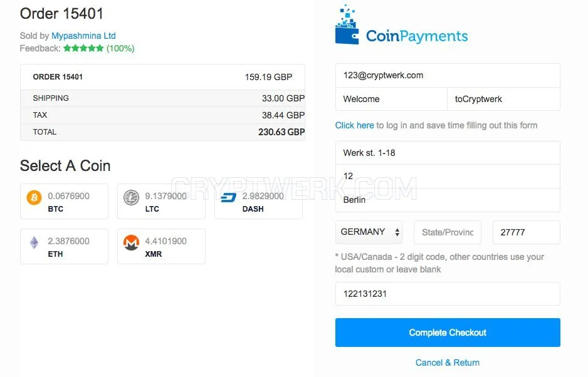Click the last name field 'toCryptwerk'
This screenshot has height=377, width=588.
tap(503, 99)
